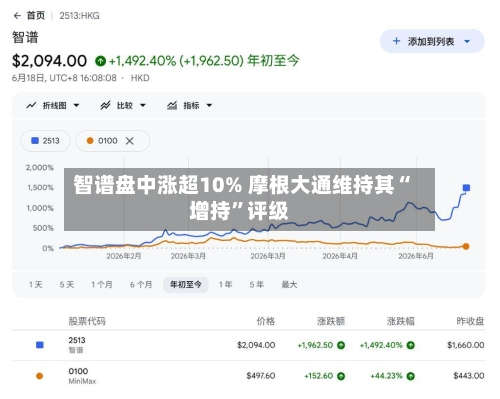
Task: Click the green up-arrow gain icon beside price
Action: click(x=100, y=61)
